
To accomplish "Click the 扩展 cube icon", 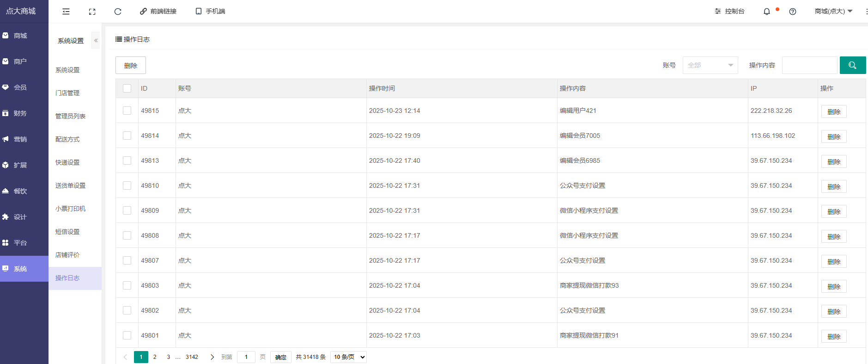I will [6, 165].
